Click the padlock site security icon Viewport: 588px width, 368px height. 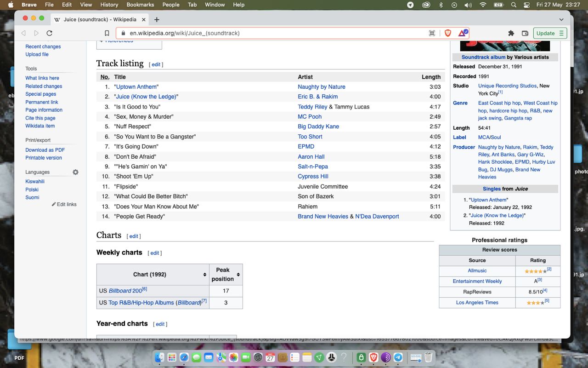pyautogui.click(x=123, y=33)
